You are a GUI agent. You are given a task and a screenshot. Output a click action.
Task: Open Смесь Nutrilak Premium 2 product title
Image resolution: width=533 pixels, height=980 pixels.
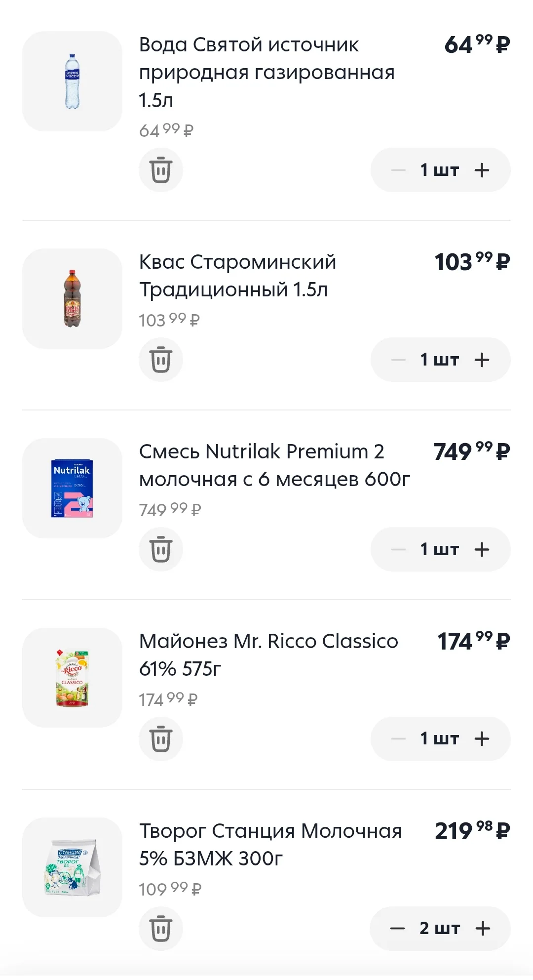click(274, 465)
